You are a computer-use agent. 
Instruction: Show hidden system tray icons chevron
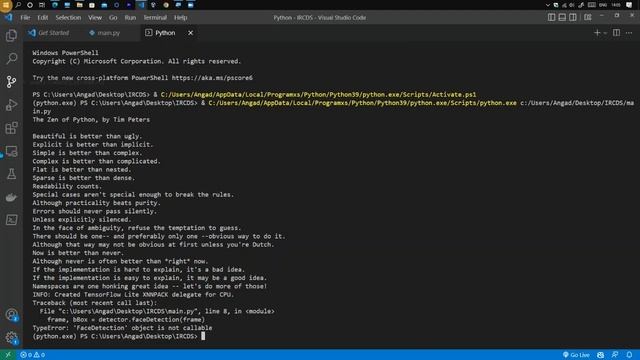(x=547, y=5)
